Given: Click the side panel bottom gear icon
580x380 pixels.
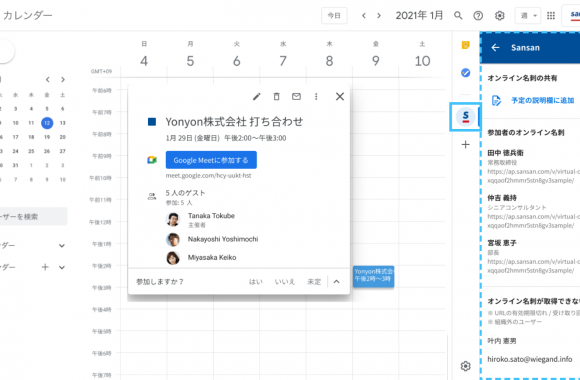Looking at the screenshot, I should [465, 366].
